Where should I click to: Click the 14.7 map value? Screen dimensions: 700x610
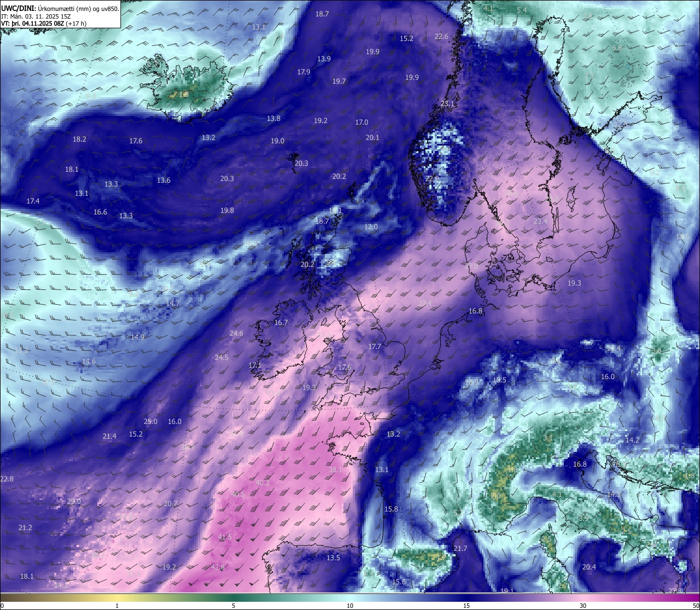click(x=173, y=304)
